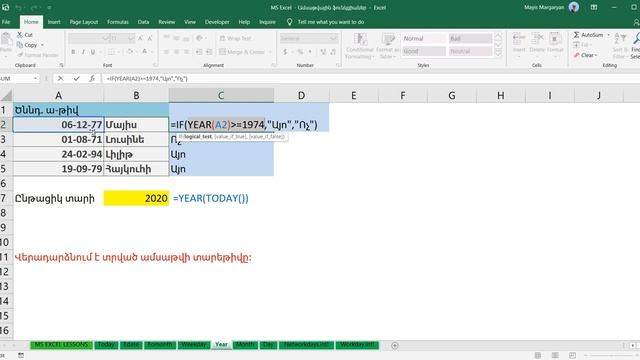Expand the cell Styles gallery more arrow

click(x=498, y=53)
